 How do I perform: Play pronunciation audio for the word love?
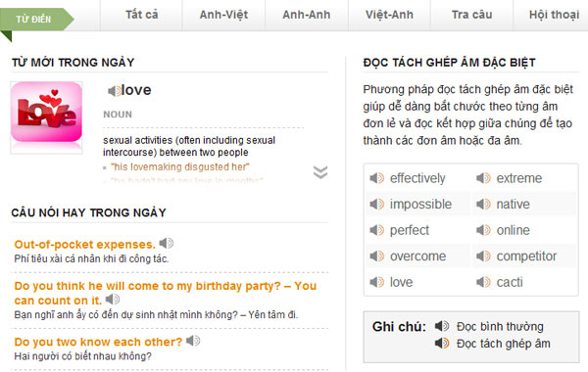[114, 91]
